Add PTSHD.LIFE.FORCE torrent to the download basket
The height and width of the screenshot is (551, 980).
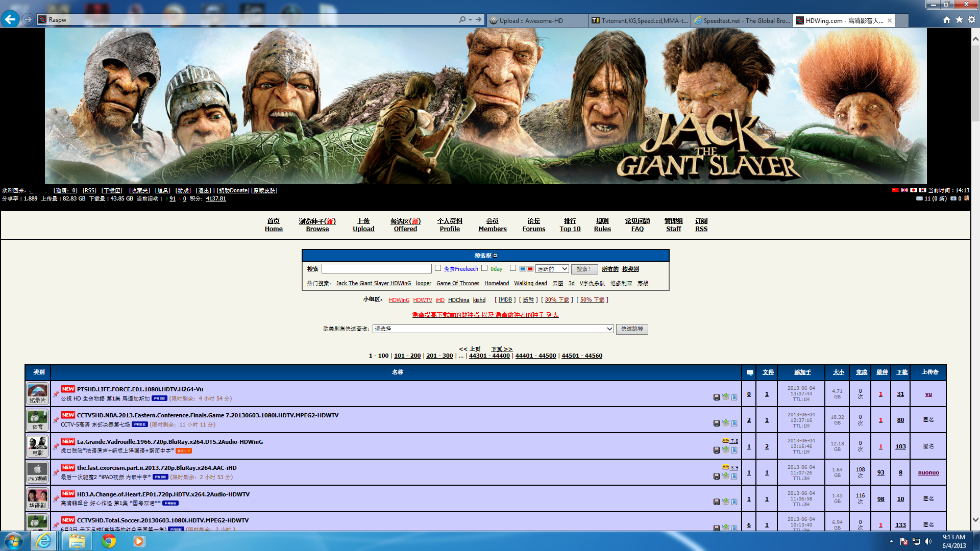[725, 396]
